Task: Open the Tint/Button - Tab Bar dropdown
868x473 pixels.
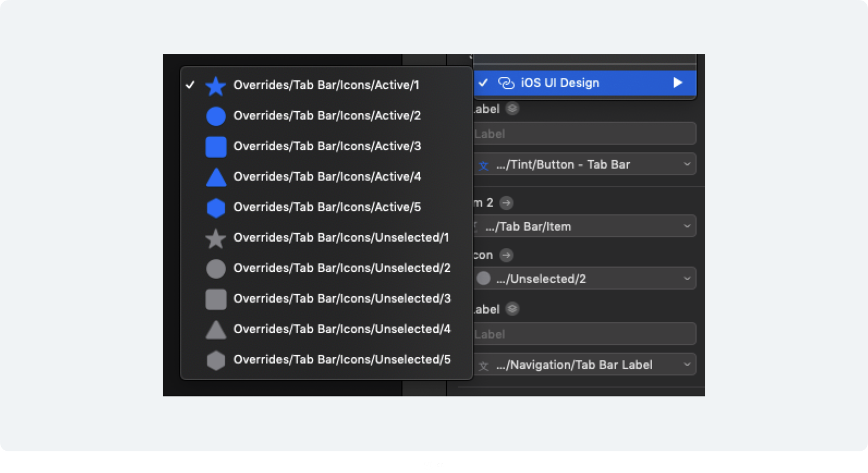Action: (x=585, y=164)
